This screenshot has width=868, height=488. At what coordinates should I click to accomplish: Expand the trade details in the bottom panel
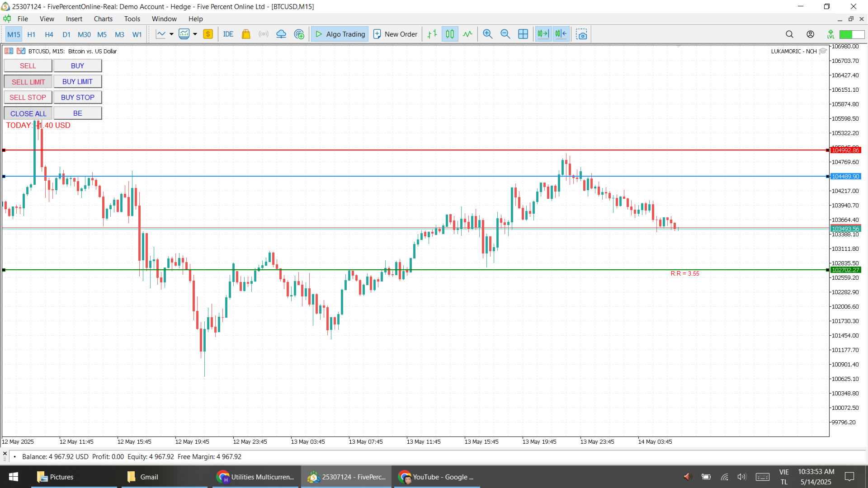pos(14,457)
